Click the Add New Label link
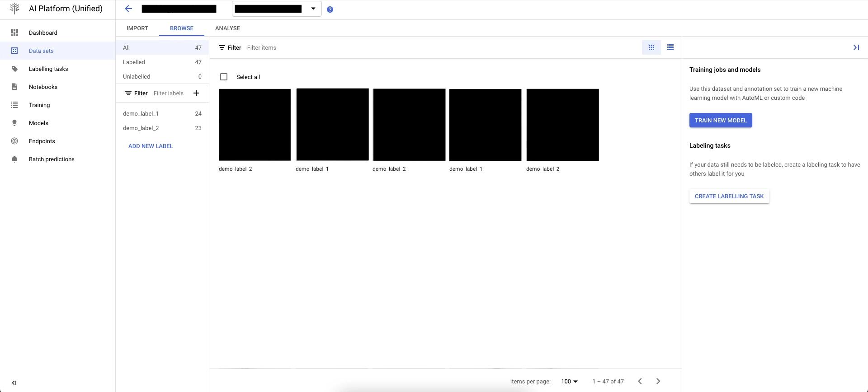The width and height of the screenshot is (868, 392). (x=151, y=146)
